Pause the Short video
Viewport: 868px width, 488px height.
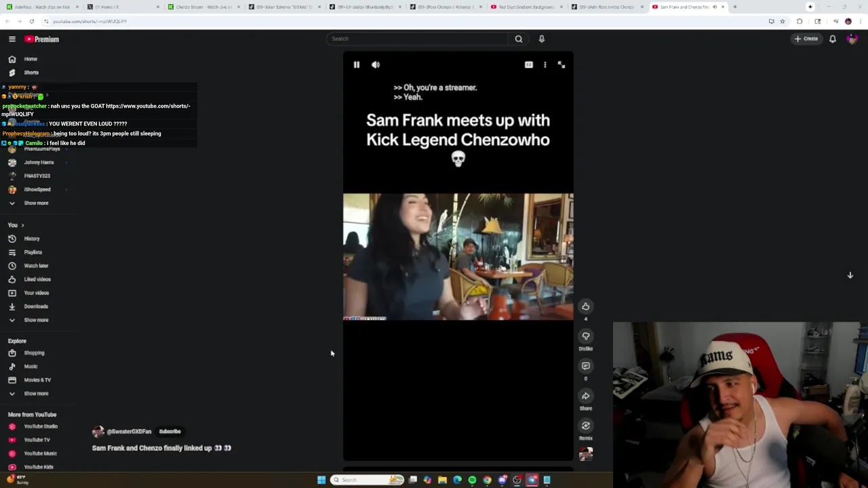pos(357,64)
